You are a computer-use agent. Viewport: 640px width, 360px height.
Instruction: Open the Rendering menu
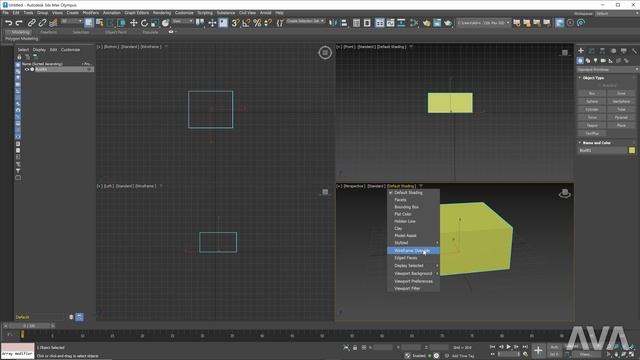coord(162,13)
